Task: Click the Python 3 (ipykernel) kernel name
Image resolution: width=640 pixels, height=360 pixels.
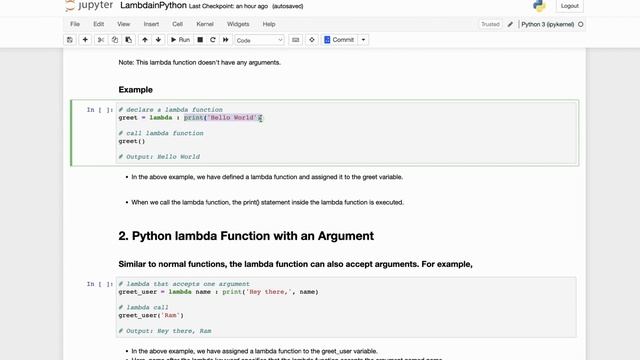Action: point(547,24)
